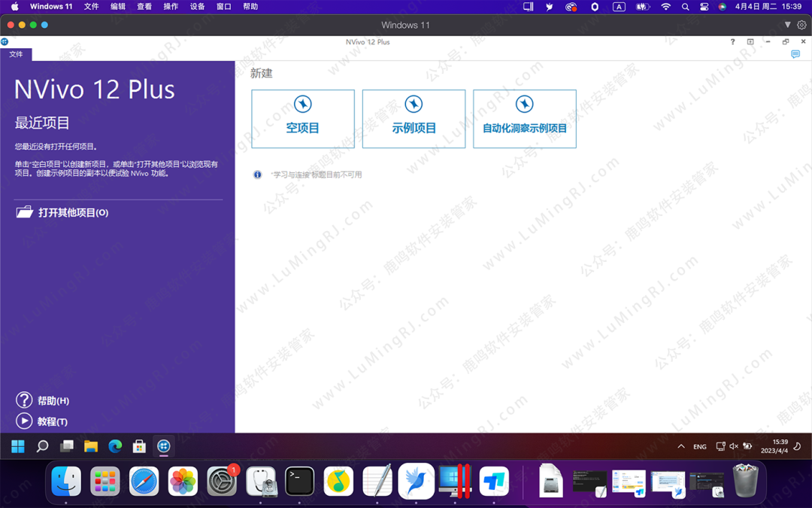812x508 pixels.
Task: Expand hidden tray icons chevron in taskbar
Action: 681,446
